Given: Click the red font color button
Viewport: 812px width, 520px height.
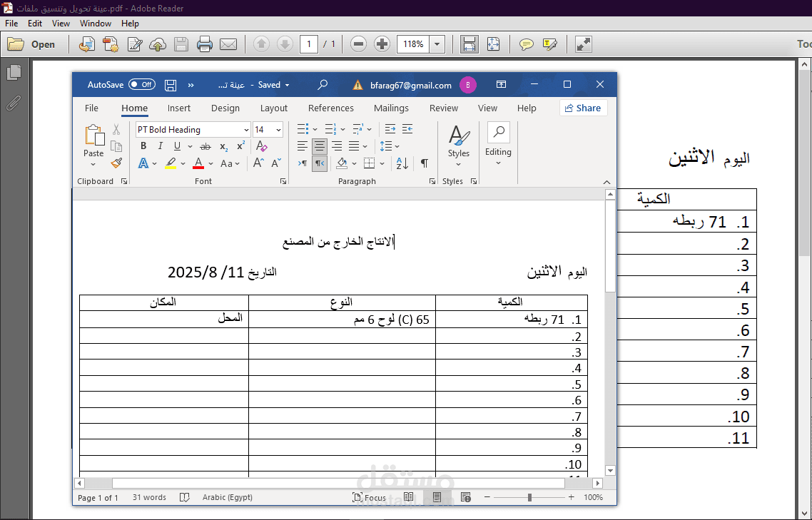Looking at the screenshot, I should tap(198, 163).
